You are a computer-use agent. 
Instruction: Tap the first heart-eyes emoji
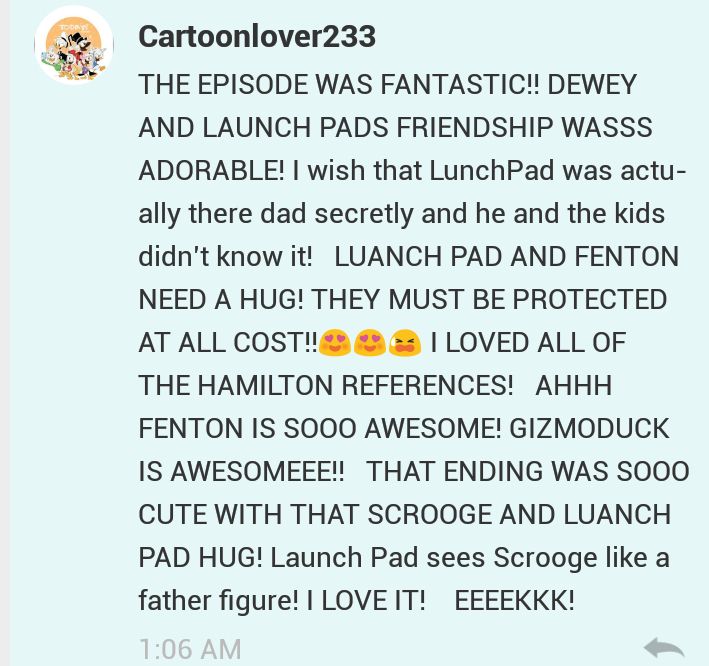pos(335,342)
